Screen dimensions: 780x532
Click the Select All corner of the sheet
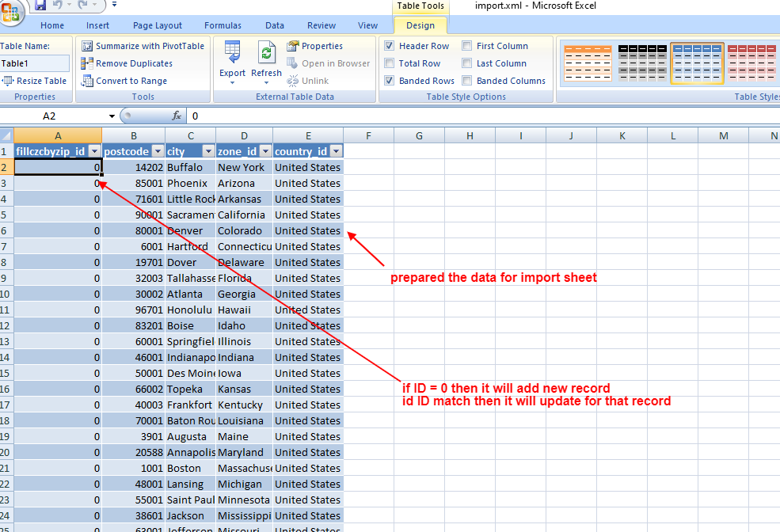click(x=6, y=135)
